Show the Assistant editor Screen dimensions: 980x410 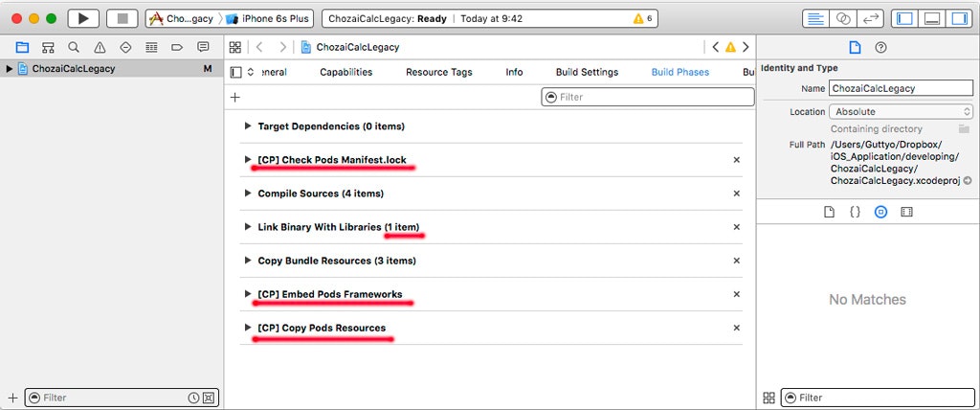pyautogui.click(x=842, y=19)
